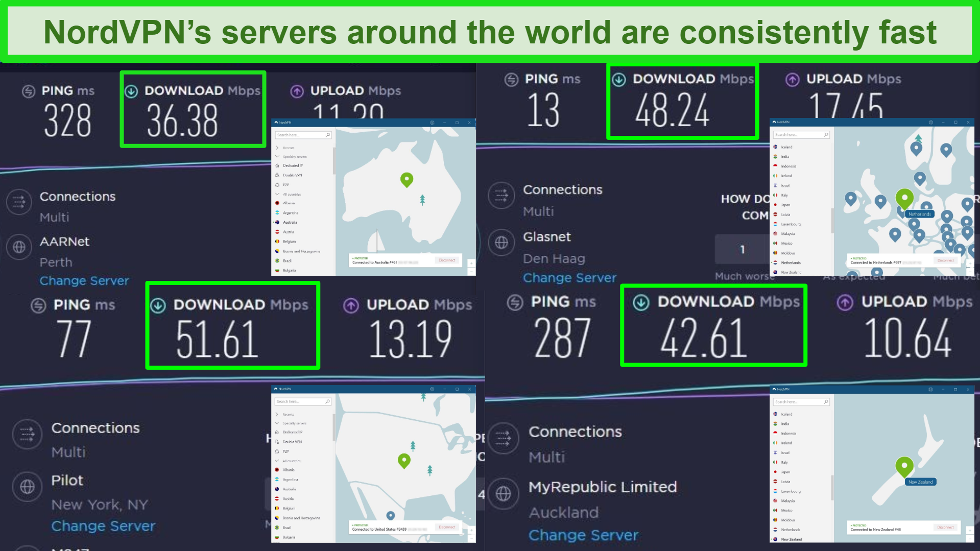Viewport: 980px width, 551px height.
Task: Collapse All countries in United States window
Action: pyautogui.click(x=277, y=461)
